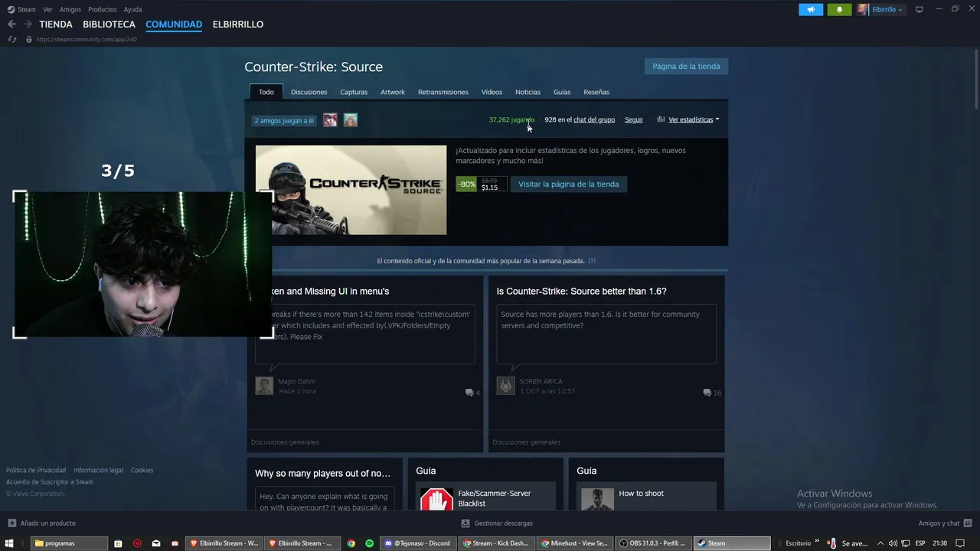Open the Amigos menu

click(x=70, y=9)
